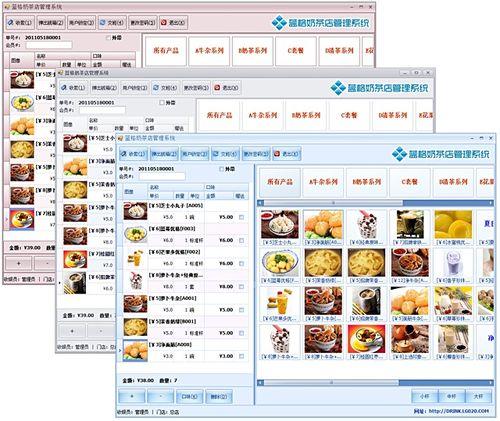Check box on 芝士小丸子[A005] order row

pos(241,217)
